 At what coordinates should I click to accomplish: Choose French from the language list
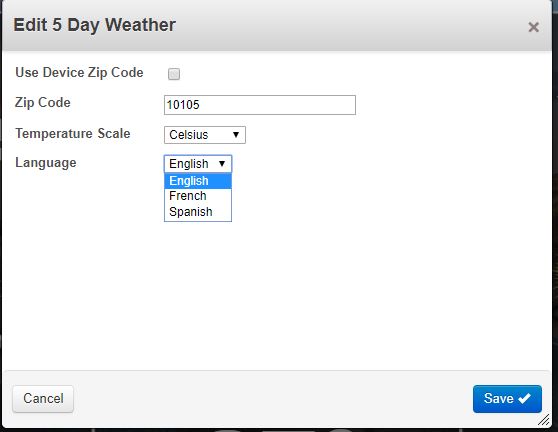pyautogui.click(x=198, y=196)
